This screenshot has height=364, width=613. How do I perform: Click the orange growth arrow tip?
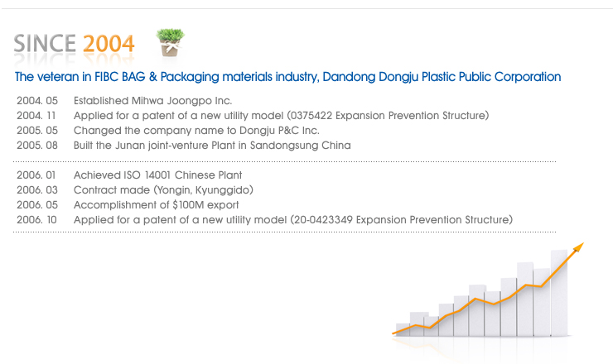(578, 247)
